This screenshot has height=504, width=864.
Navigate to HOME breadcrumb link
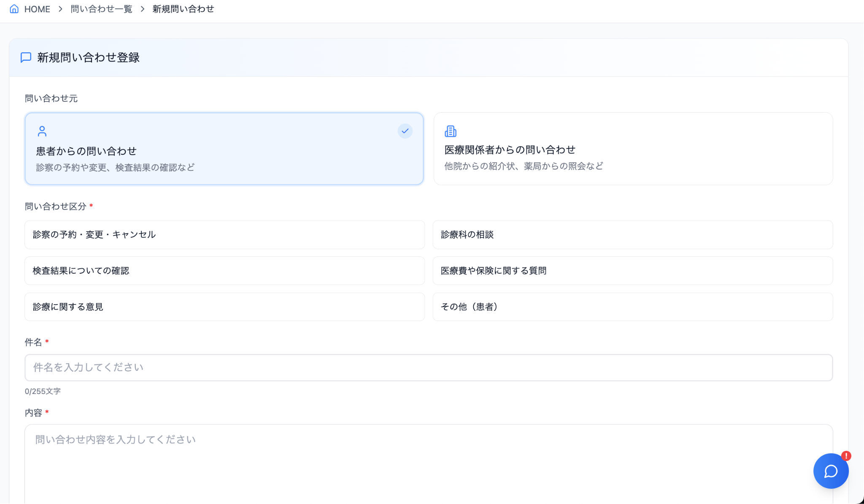(x=37, y=9)
